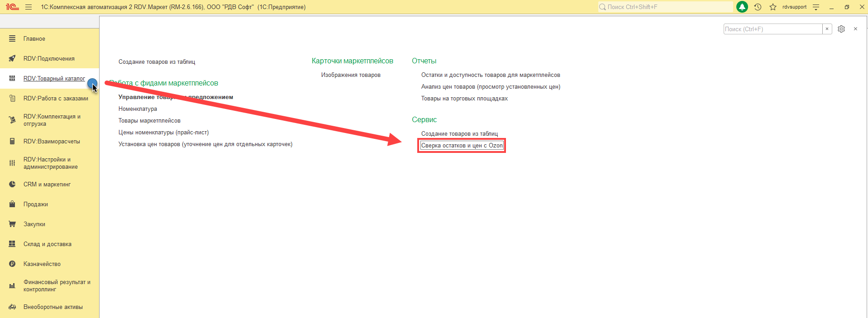Screen dimensions: 868x318
Task: Open Товары маркетплейсов link
Action: 149,120
